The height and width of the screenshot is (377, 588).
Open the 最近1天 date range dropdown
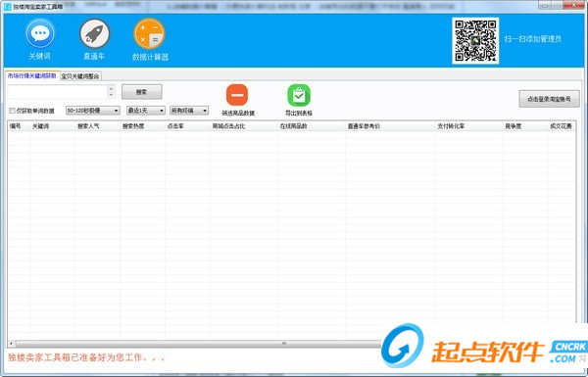click(x=145, y=111)
